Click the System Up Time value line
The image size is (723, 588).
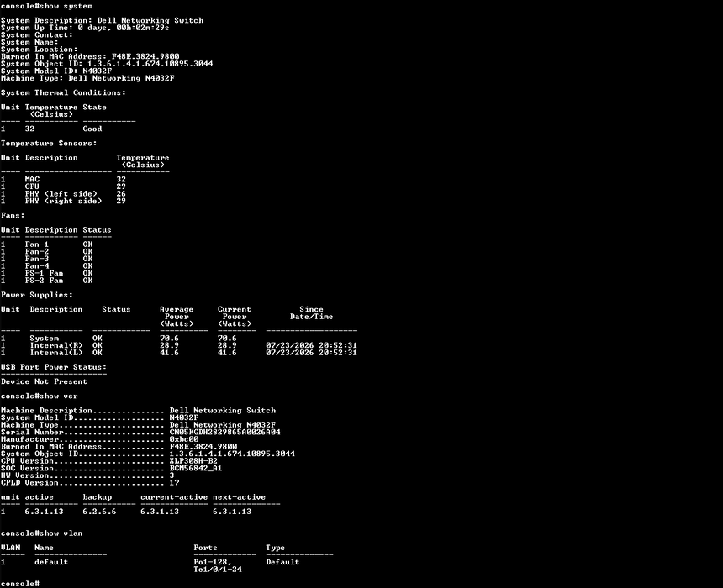coord(85,28)
